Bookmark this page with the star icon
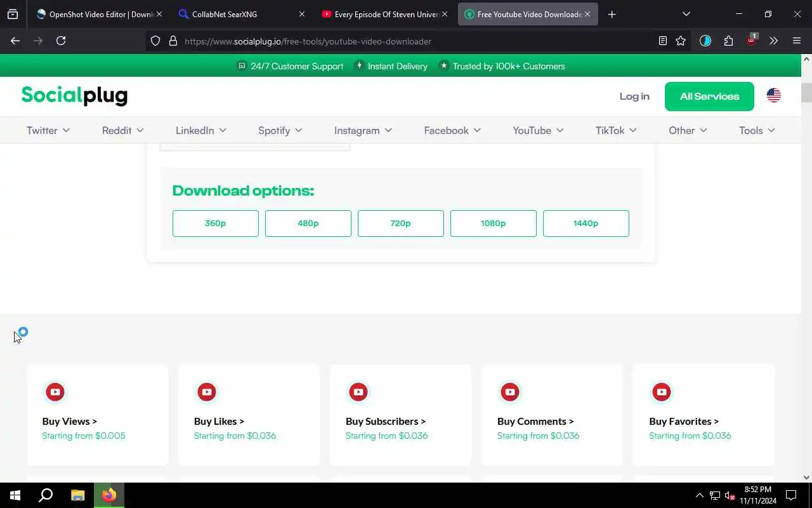The height and width of the screenshot is (508, 812). 681,41
